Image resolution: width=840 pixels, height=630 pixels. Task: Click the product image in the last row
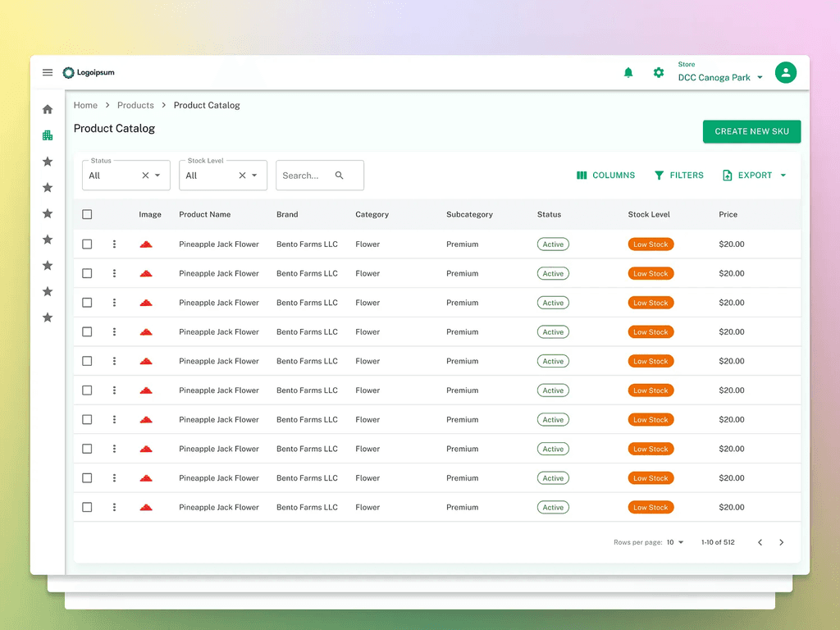click(146, 507)
